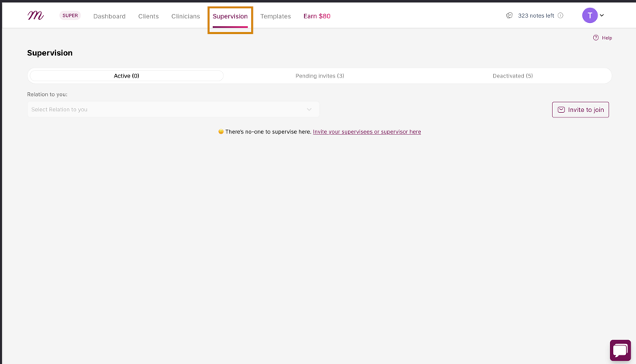
Task: Click the 323 notes left text
Action: coord(536,15)
